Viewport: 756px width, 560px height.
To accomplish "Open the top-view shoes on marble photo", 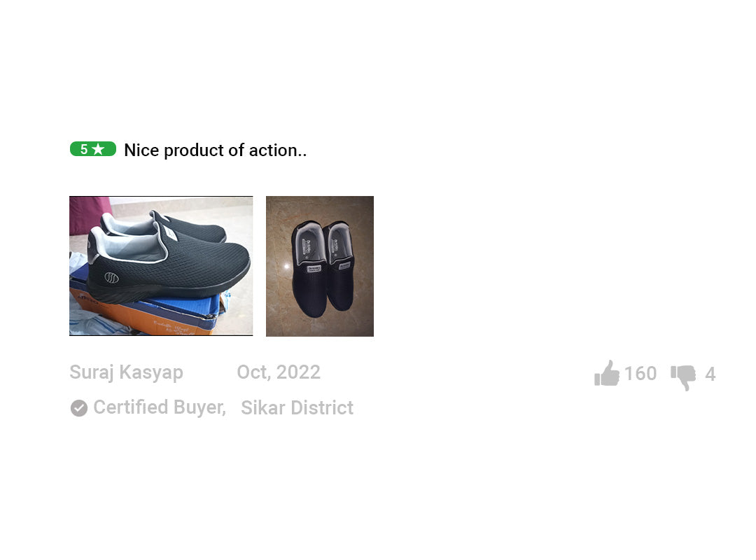I will pyautogui.click(x=320, y=266).
